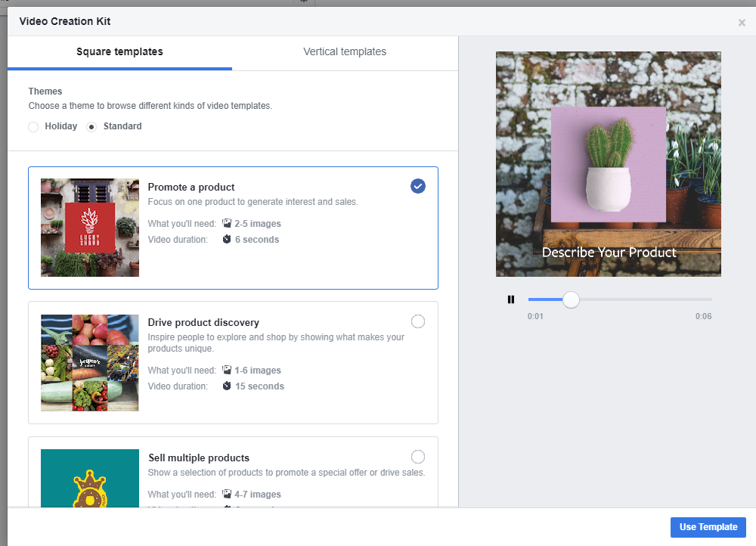Close the Video Creation Kit dialog
Screen dimensions: 756x546
point(742,23)
